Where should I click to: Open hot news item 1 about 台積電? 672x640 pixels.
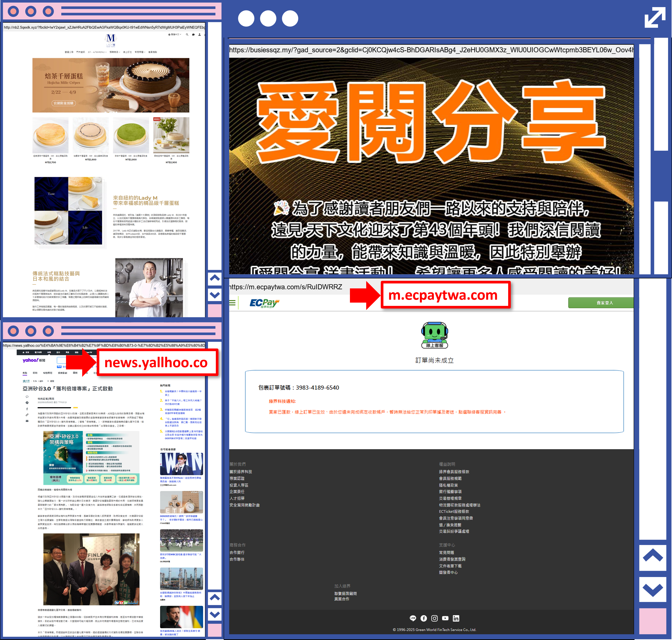point(183,393)
